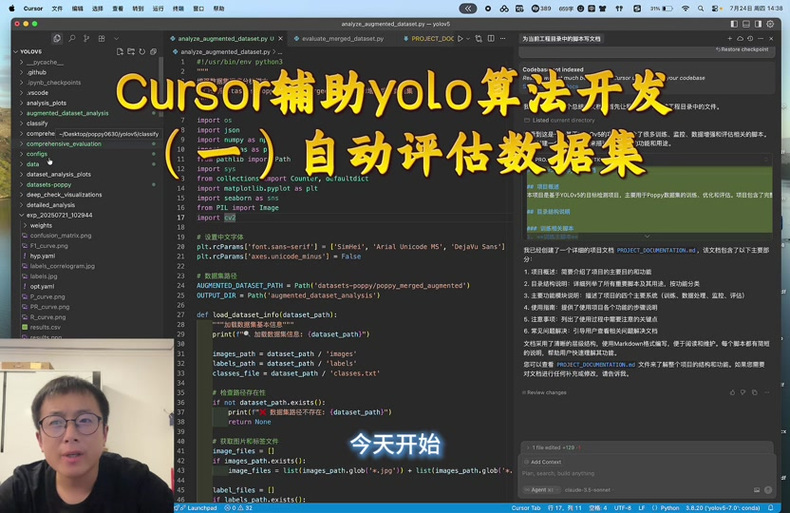Viewport: 790px width, 513px height.
Task: Expand the .github folder
Action: coord(36,72)
